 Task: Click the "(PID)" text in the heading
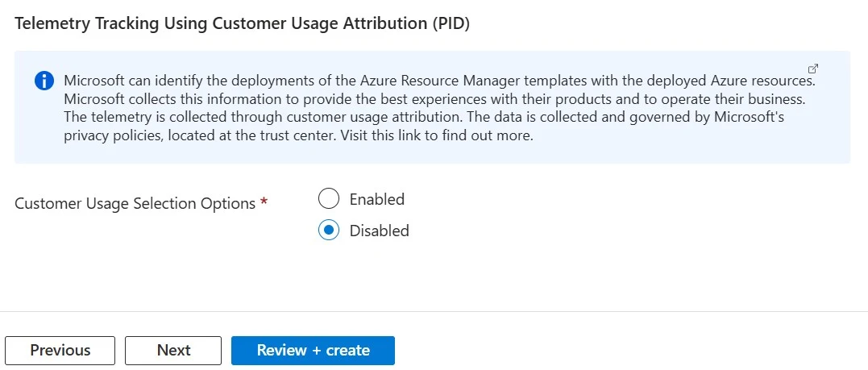[x=451, y=23]
